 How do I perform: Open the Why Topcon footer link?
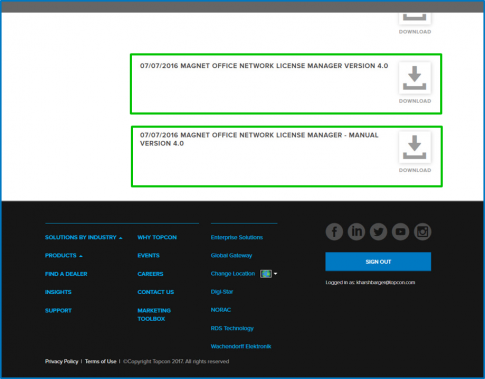pyautogui.click(x=157, y=237)
